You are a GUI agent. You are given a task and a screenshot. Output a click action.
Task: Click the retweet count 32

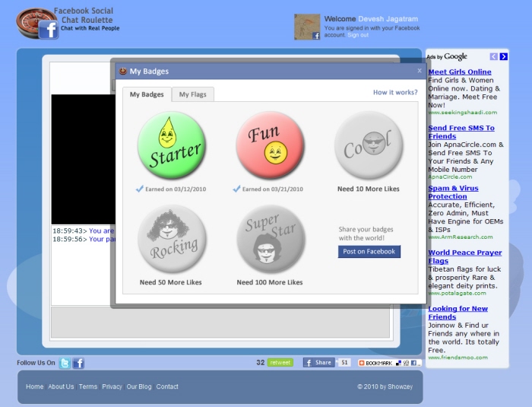click(260, 362)
